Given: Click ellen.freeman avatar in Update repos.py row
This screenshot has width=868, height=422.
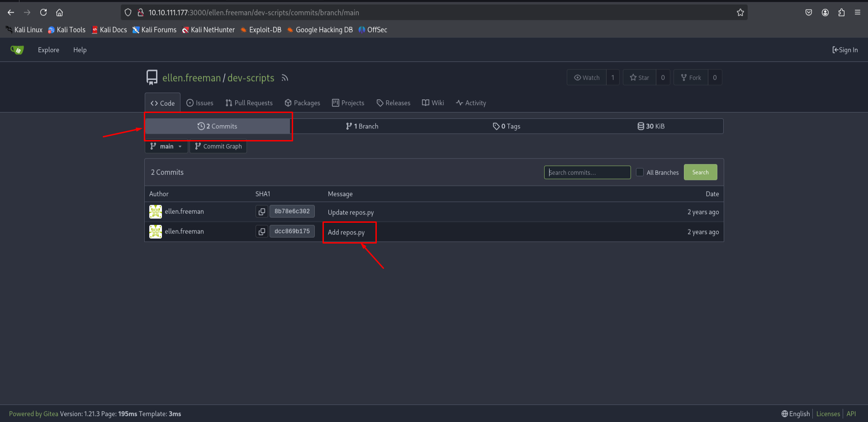Looking at the screenshot, I should (156, 211).
